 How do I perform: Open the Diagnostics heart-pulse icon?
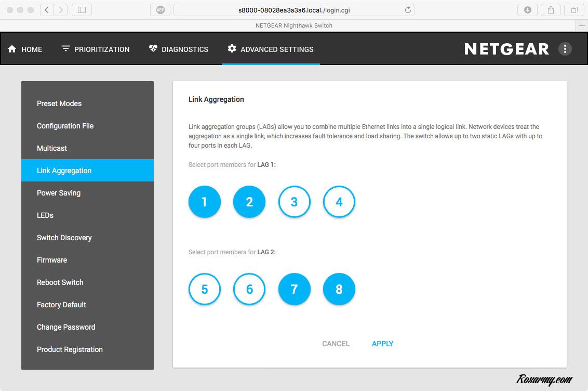click(153, 49)
